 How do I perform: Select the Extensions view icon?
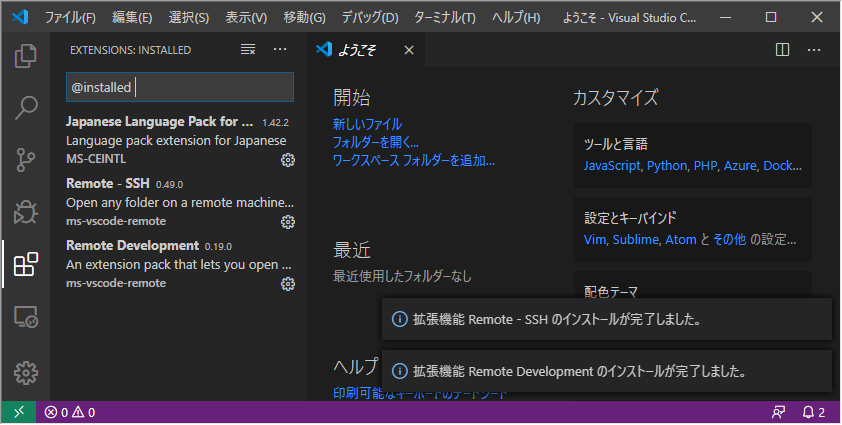click(25, 264)
